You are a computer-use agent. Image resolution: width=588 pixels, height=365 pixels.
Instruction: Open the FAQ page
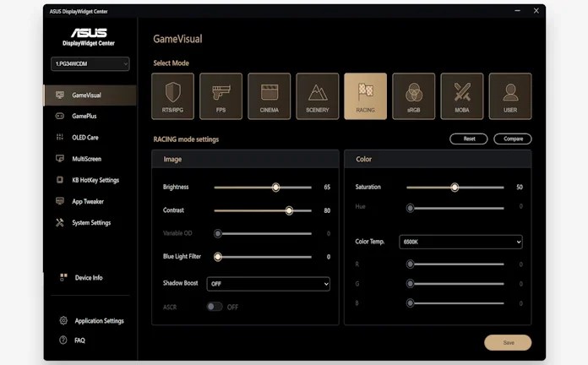79,340
